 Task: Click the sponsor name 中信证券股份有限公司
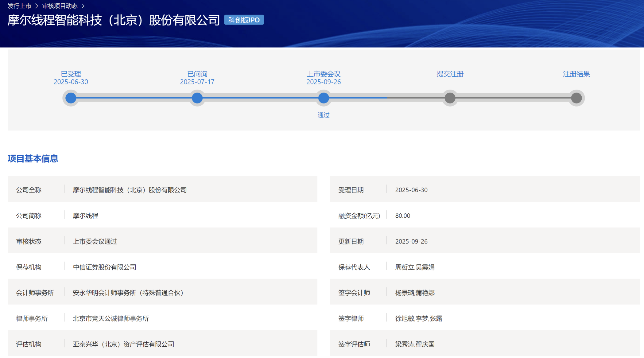click(x=104, y=267)
